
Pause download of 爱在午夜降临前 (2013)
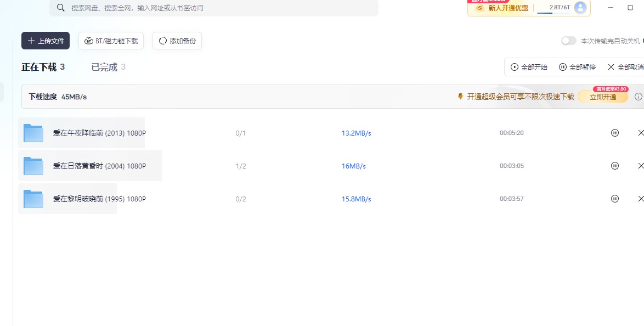tap(615, 133)
